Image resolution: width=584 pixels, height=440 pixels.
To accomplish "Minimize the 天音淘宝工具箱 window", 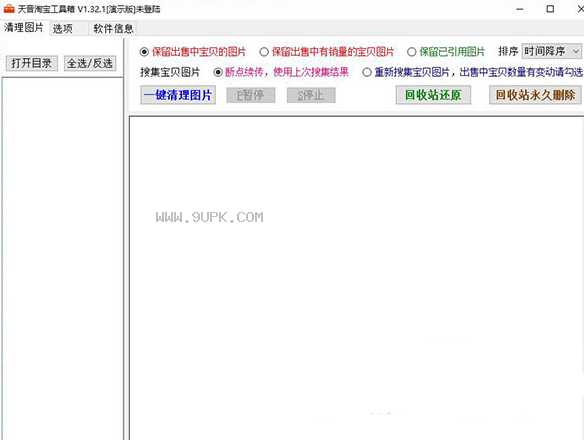I will coord(520,9).
